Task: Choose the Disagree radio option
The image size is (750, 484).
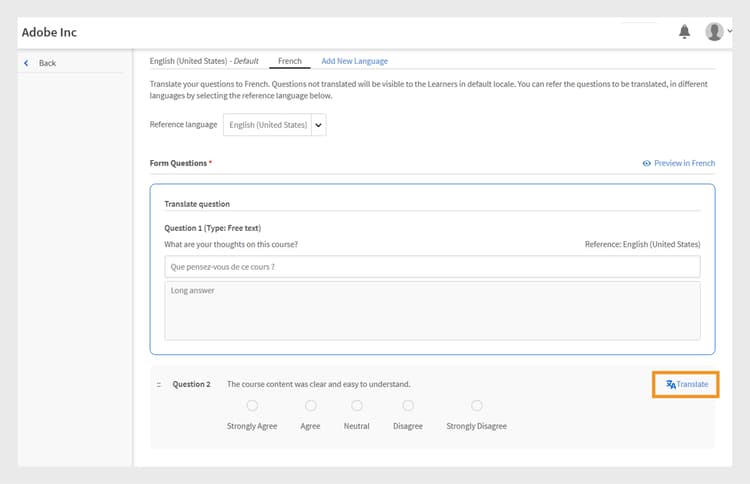Action: point(408,405)
